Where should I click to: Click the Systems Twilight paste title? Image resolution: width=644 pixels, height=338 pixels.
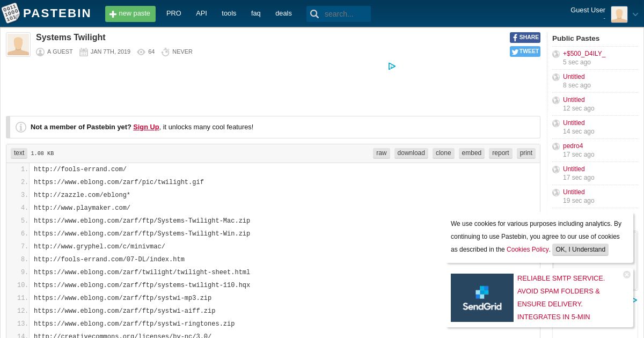pos(71,38)
